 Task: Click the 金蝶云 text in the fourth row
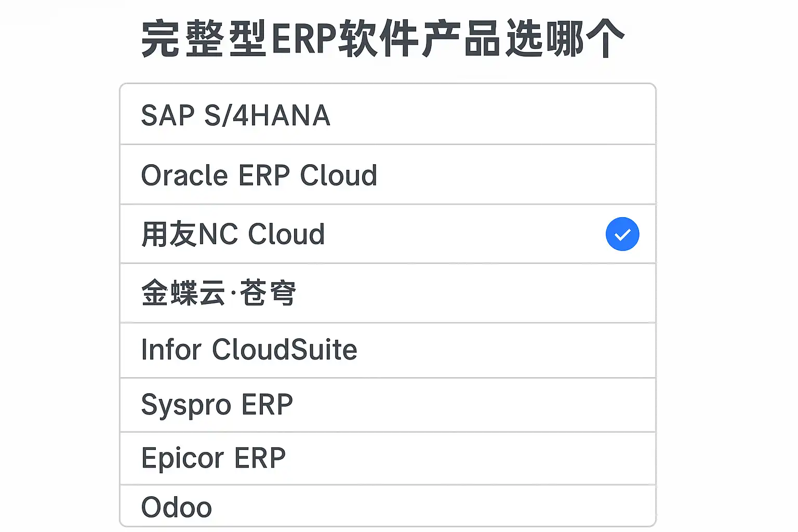point(183,294)
